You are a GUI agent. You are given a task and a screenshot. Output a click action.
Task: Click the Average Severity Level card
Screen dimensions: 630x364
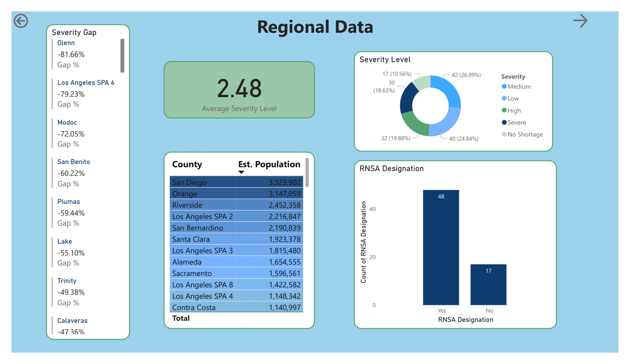[x=239, y=90]
